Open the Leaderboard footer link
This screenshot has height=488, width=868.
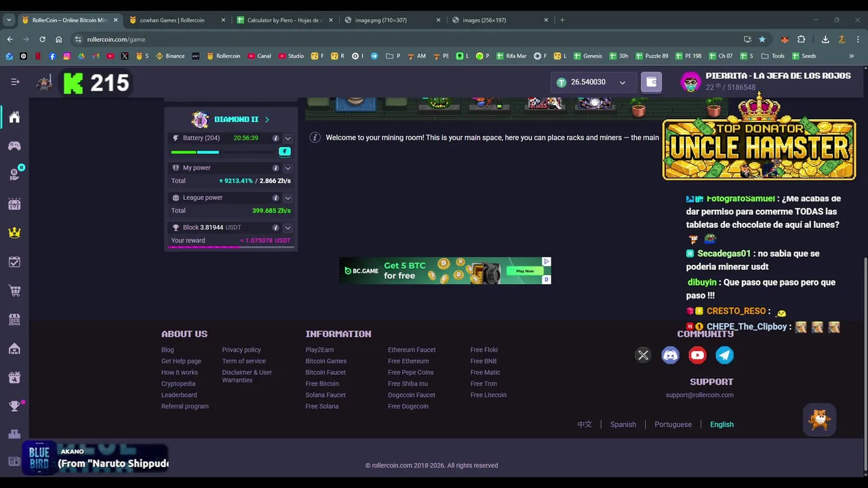click(179, 395)
